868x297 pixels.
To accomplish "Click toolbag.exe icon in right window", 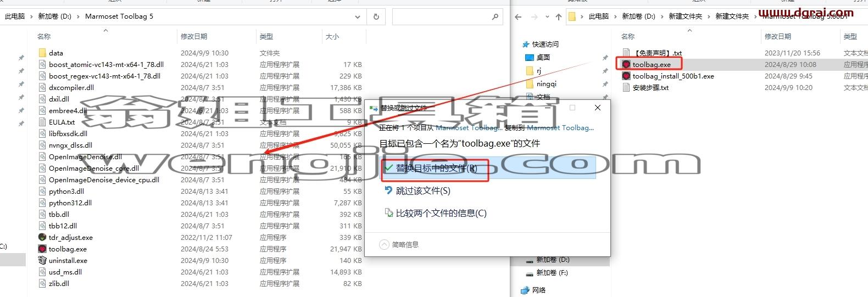I will [626, 64].
